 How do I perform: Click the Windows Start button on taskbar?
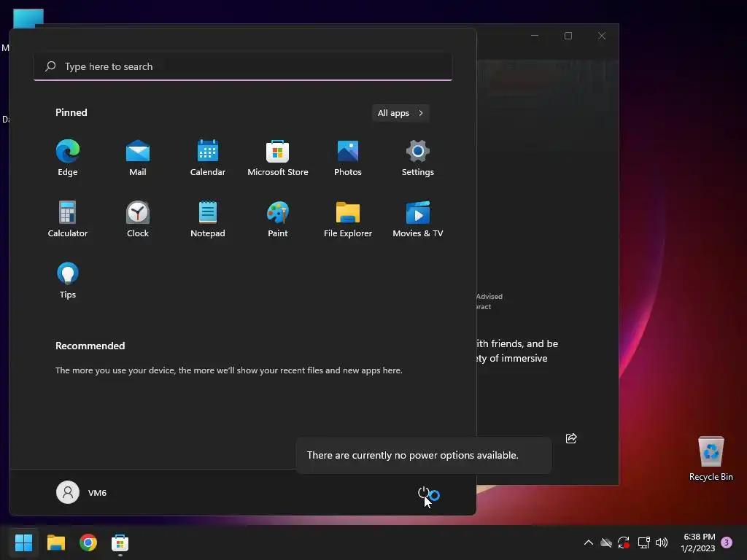[23, 542]
